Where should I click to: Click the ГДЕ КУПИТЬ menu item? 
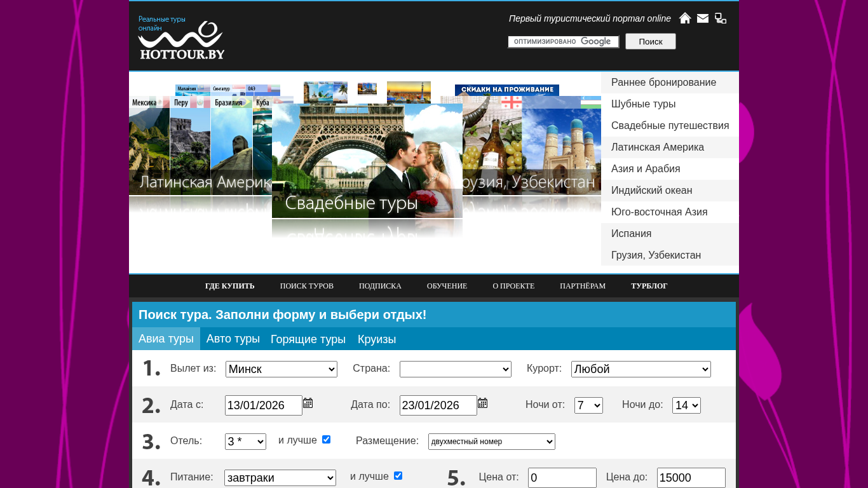229,286
